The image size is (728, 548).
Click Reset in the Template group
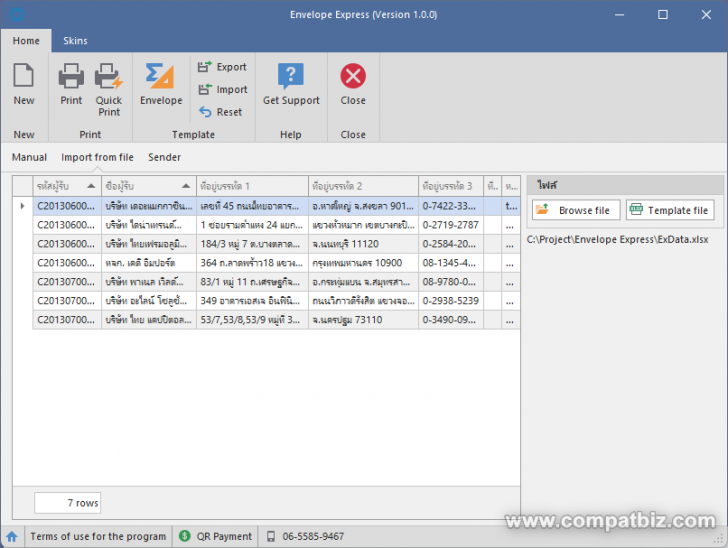coord(221,112)
